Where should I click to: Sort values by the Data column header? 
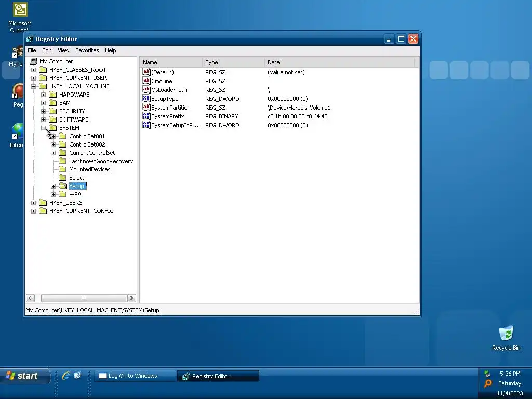tap(340, 62)
